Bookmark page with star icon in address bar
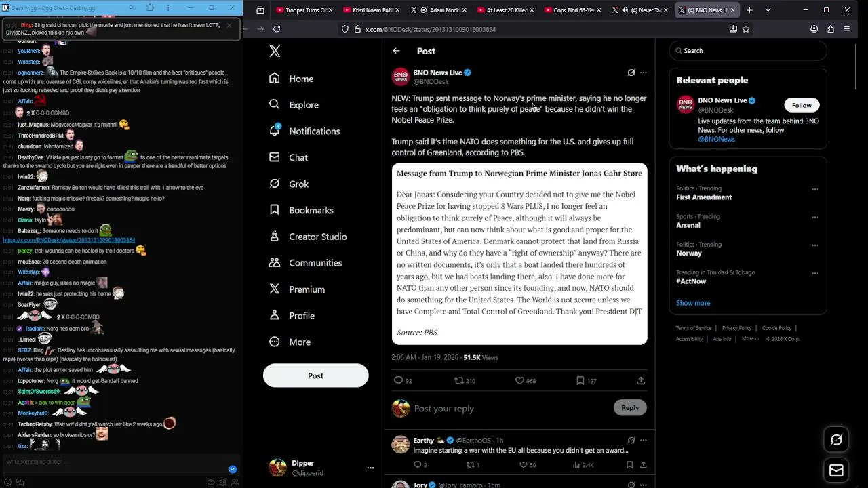Screen dimensions: 868x488 click(746, 29)
